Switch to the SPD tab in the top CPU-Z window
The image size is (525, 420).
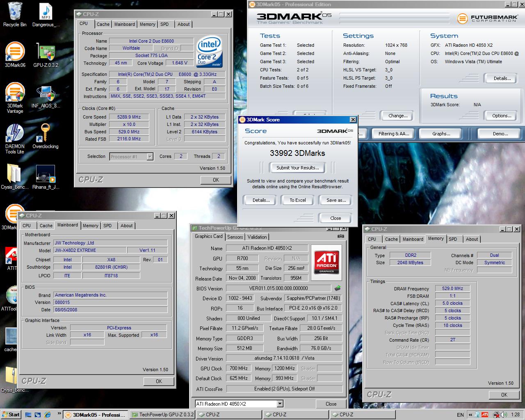point(164,24)
